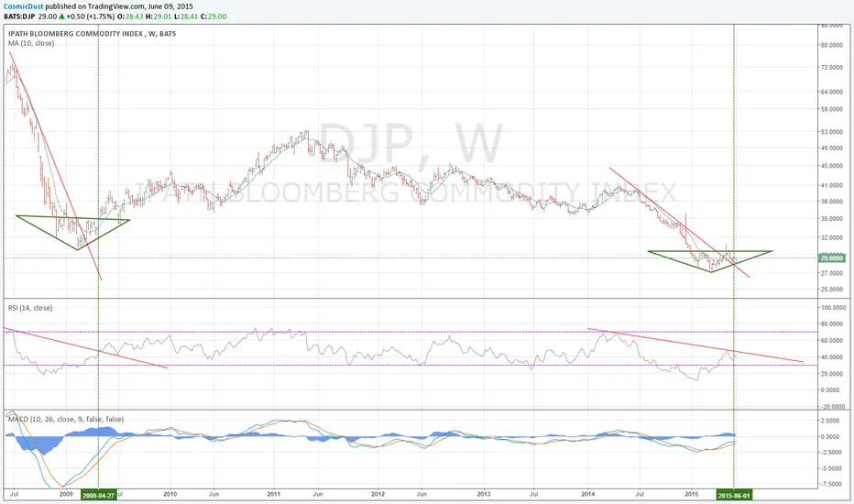
Task: Select the MA (10, close) indicator label
Action: [31, 43]
